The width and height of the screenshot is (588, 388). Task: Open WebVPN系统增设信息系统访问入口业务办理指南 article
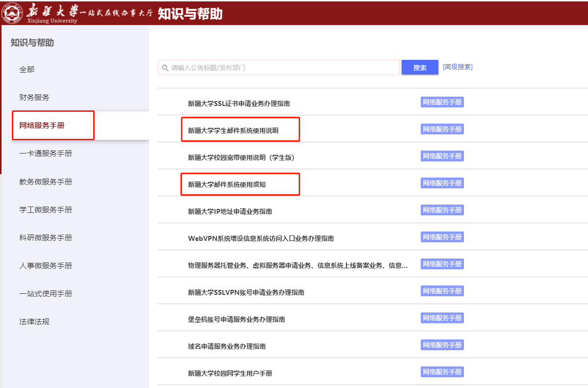point(261,239)
